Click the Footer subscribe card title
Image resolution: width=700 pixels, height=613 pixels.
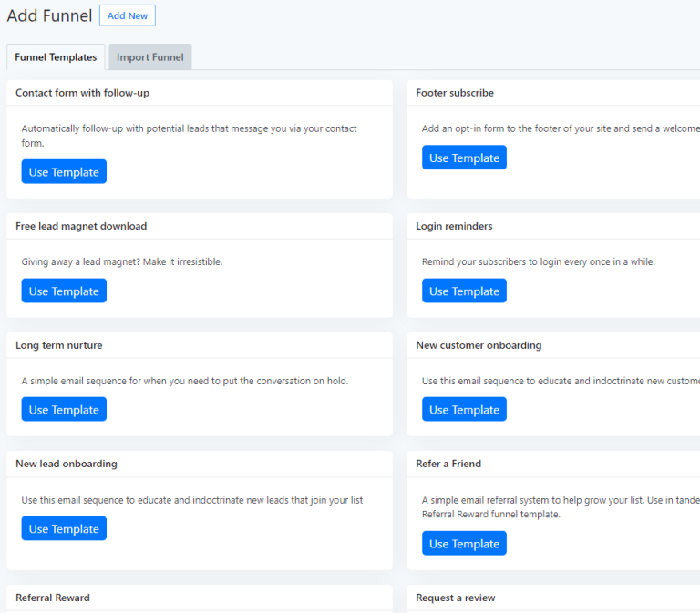pyautogui.click(x=455, y=93)
